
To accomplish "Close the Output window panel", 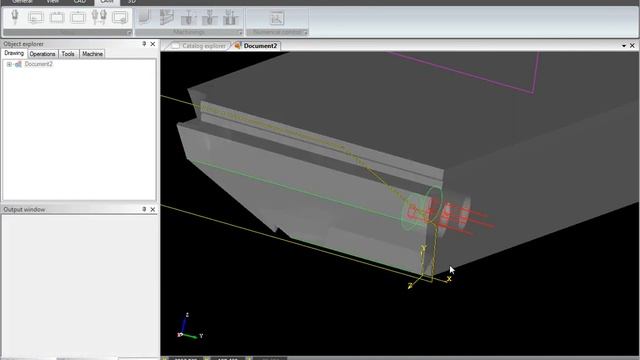I will click(153, 209).
